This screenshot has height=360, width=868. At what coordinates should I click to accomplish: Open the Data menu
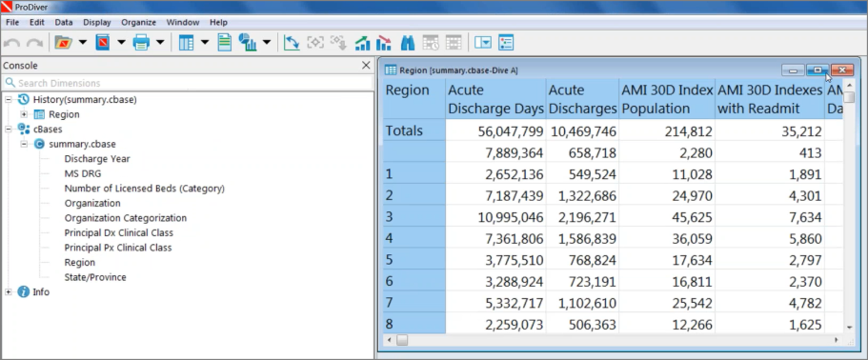[64, 23]
